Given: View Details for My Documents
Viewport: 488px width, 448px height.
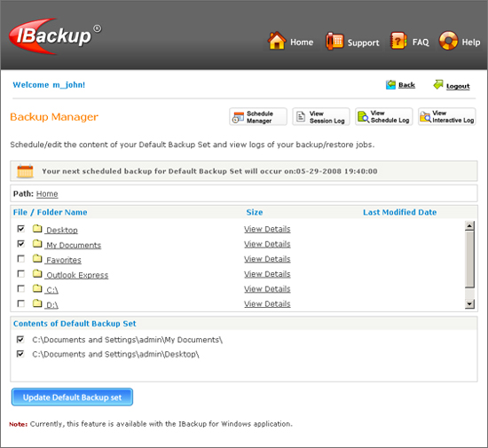Looking at the screenshot, I should [267, 244].
